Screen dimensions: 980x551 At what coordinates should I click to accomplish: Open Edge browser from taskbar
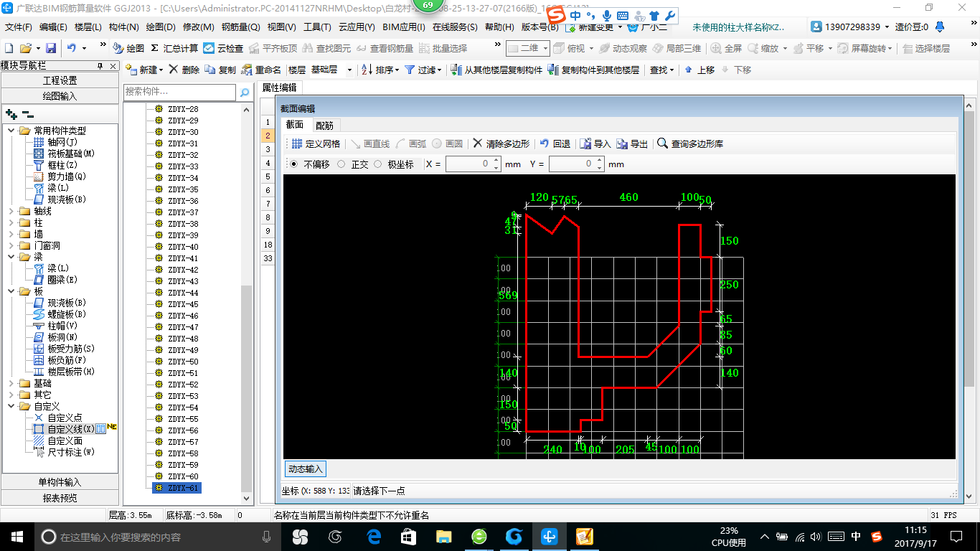tap(374, 536)
